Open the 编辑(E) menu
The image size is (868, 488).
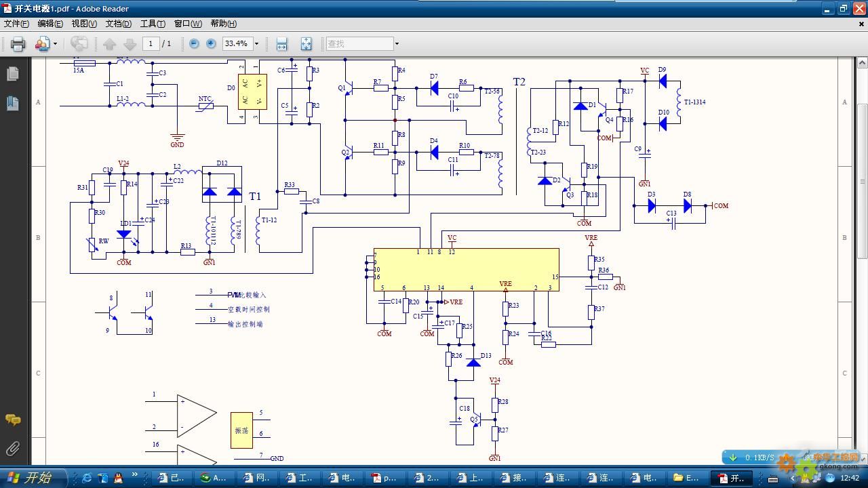click(x=50, y=24)
